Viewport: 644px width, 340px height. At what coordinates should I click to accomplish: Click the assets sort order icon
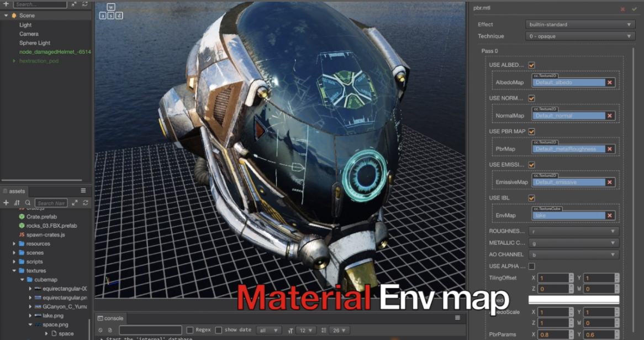click(17, 203)
